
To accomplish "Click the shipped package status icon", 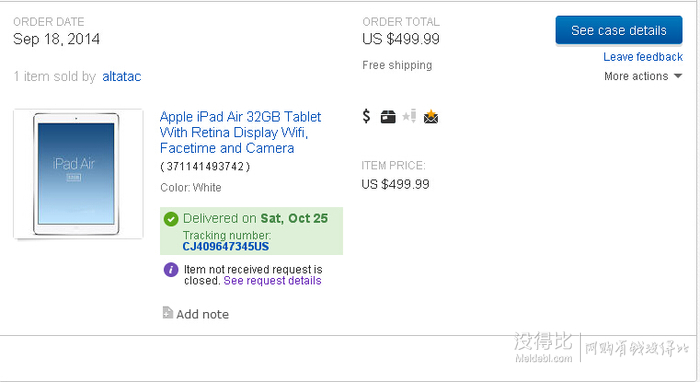I will click(x=388, y=117).
